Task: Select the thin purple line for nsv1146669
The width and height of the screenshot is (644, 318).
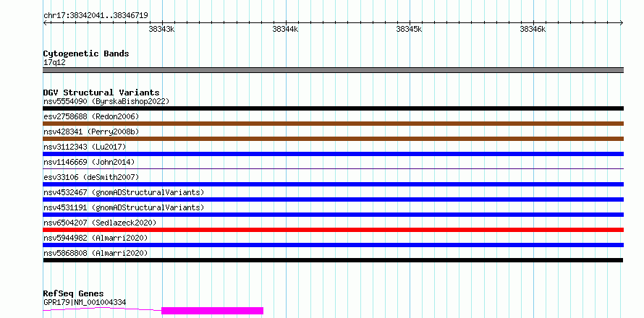Action: tap(333, 168)
